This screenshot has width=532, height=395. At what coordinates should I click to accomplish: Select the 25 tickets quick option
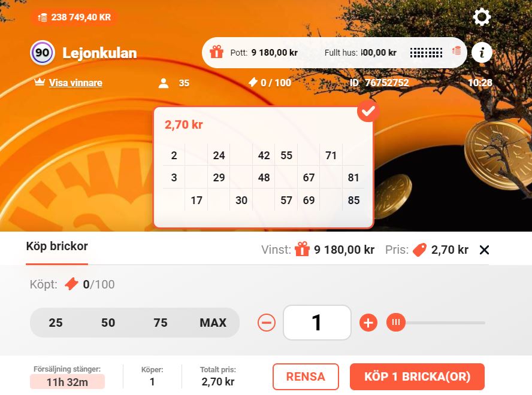pyautogui.click(x=56, y=323)
